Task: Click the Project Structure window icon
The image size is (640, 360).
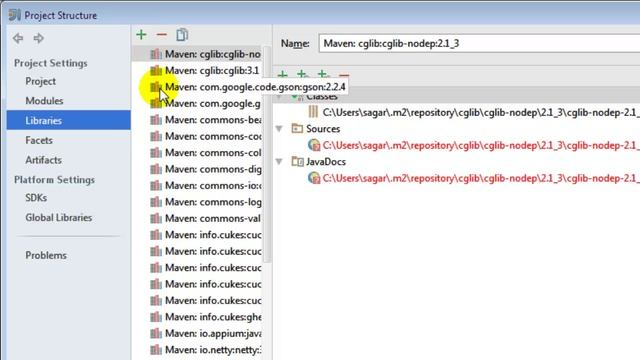Action: pos(15,15)
